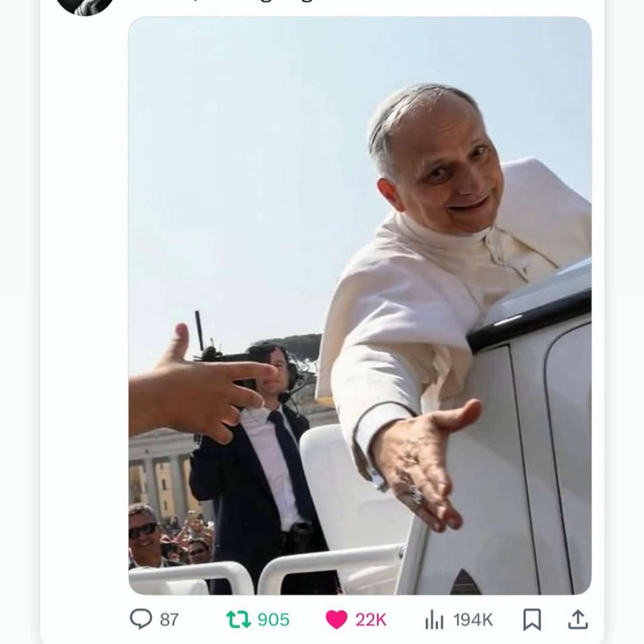
Task: Unlike the post via the pink heart icon
Action: click(336, 620)
